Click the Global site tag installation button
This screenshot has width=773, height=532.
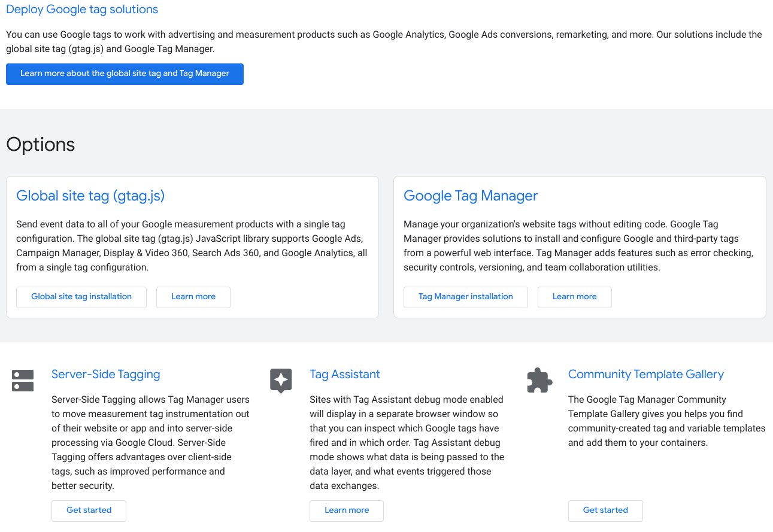(x=81, y=297)
